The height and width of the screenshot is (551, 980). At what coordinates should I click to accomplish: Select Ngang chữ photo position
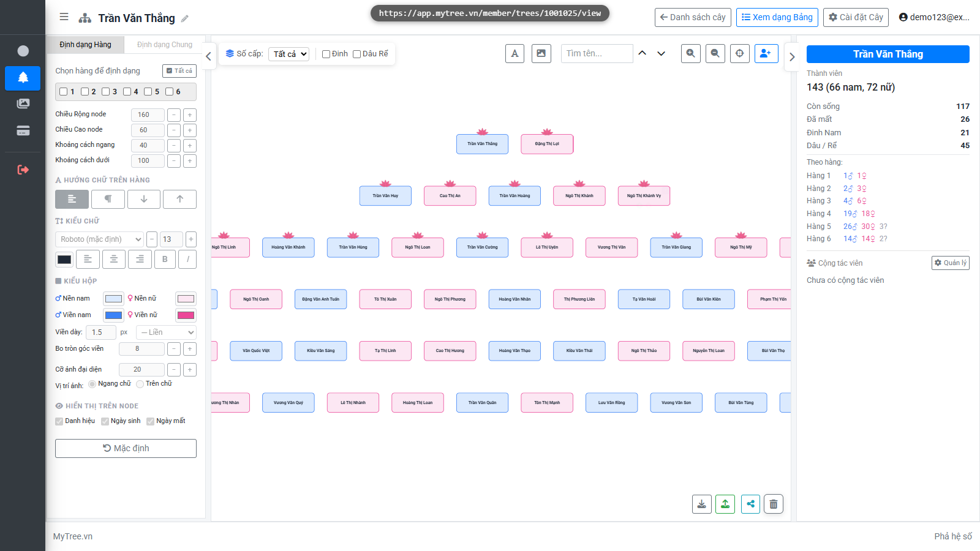(92, 384)
